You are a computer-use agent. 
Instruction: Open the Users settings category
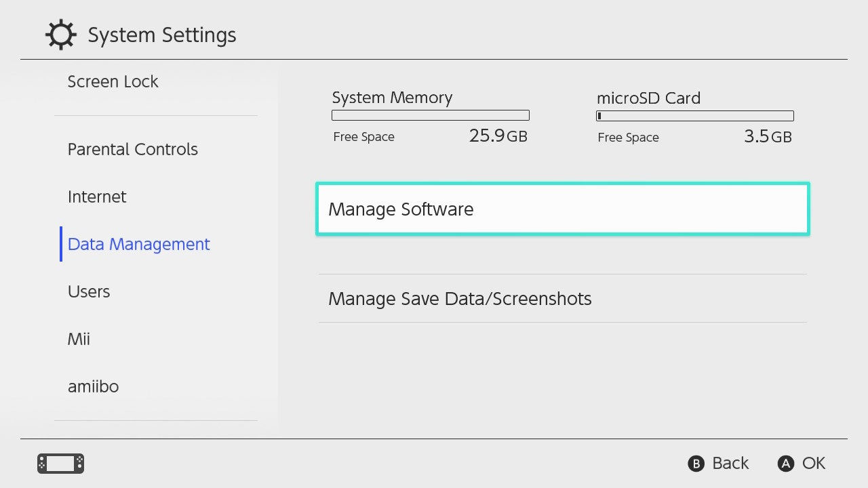(89, 292)
